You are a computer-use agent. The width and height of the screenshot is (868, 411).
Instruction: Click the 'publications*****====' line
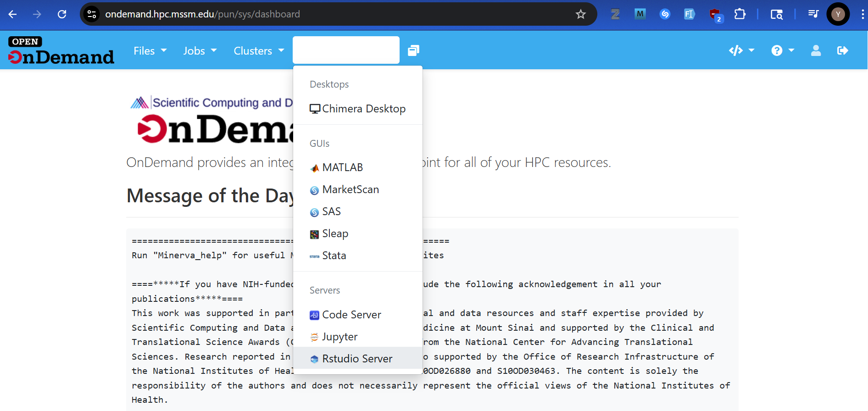(x=187, y=299)
